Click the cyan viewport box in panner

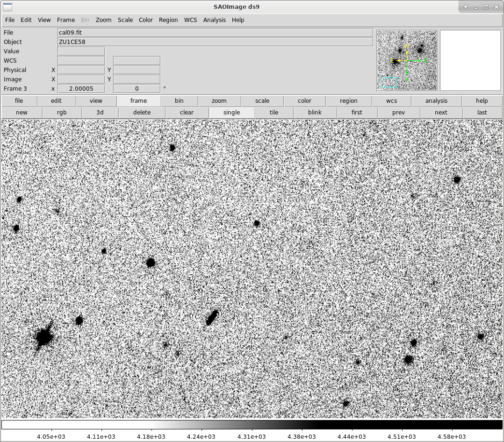pyautogui.click(x=389, y=83)
